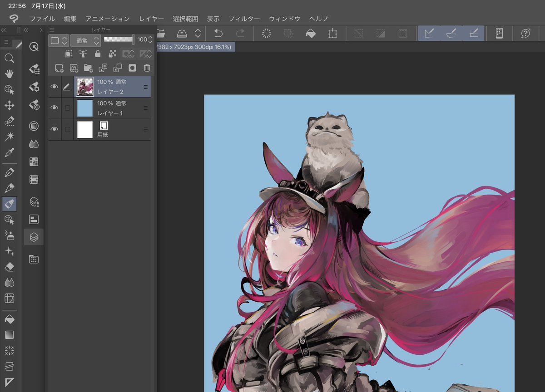545x392 pixels.
Task: Select the Eraser tool
Action: click(9, 267)
